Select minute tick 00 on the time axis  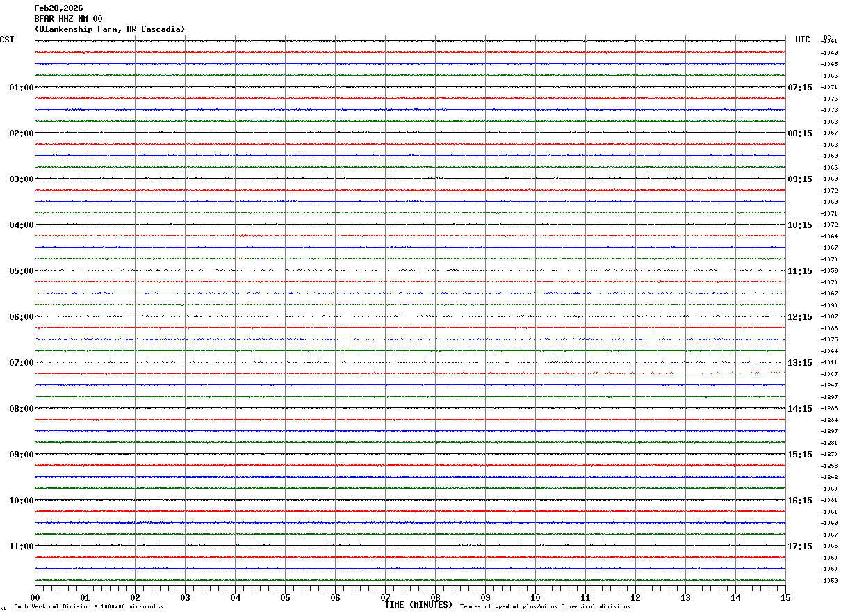click(x=35, y=597)
